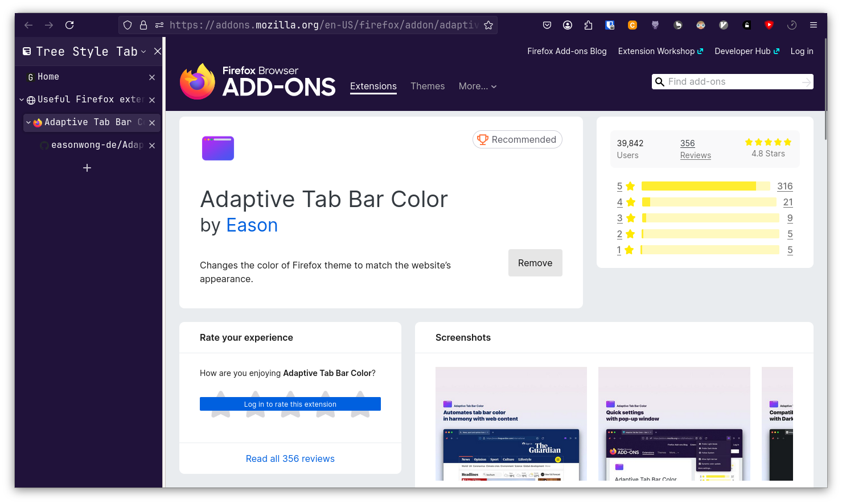Image resolution: width=842 pixels, height=504 pixels.
Task: Open the 5 one-star reviews count
Action: pos(790,250)
